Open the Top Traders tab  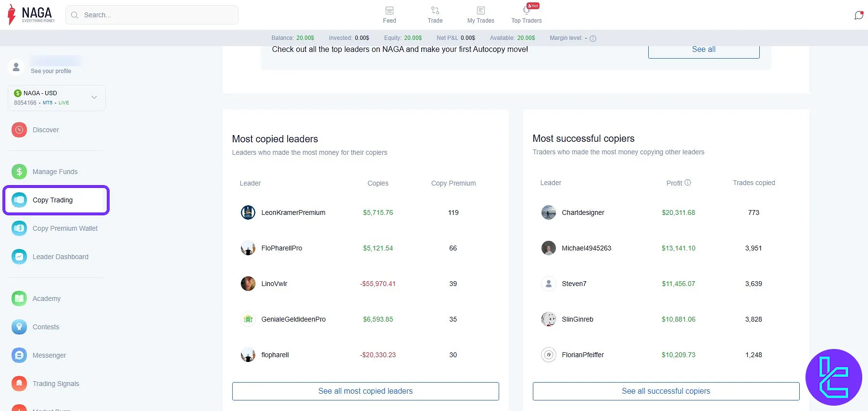pos(527,15)
